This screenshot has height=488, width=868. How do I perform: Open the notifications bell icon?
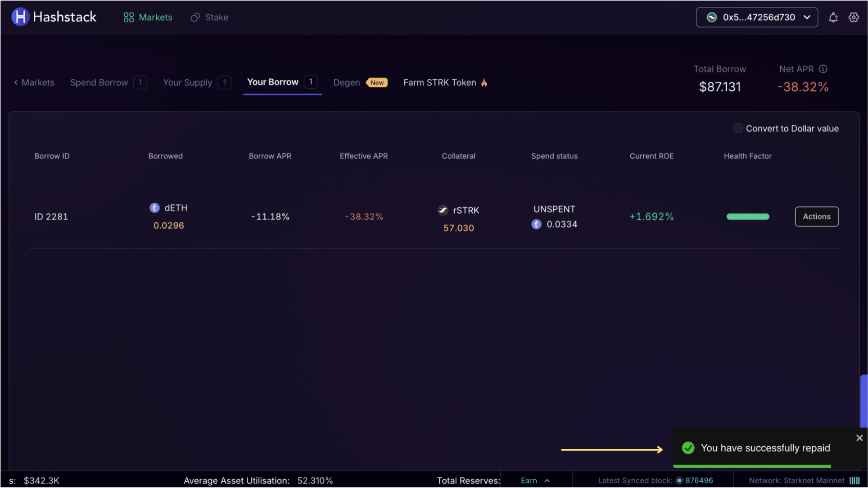(x=833, y=18)
